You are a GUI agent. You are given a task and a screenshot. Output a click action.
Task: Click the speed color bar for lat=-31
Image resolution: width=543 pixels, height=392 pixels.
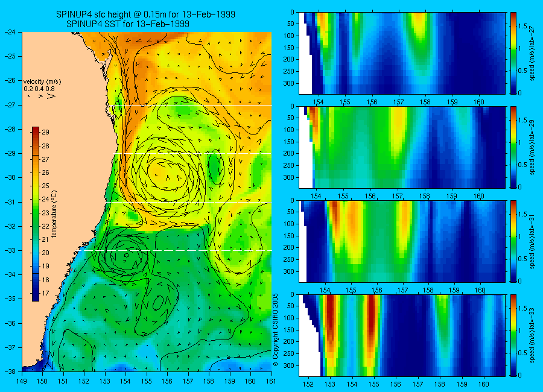pyautogui.click(x=513, y=241)
